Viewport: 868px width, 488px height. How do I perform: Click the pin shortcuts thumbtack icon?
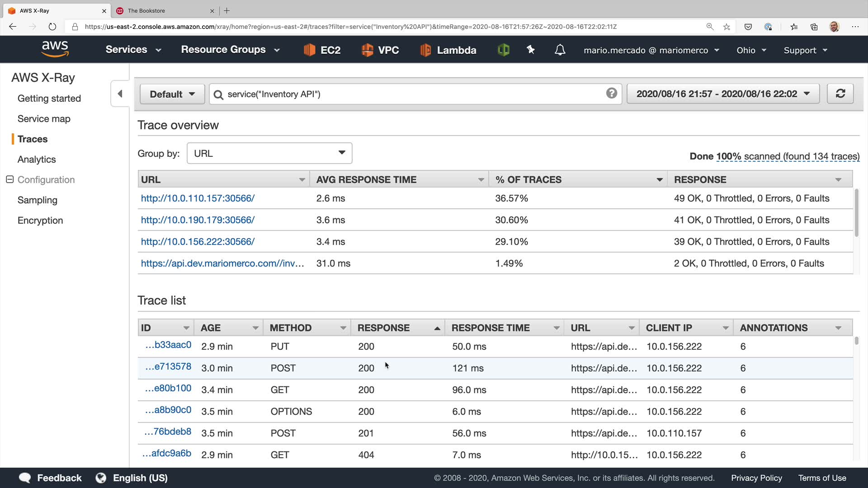531,50
